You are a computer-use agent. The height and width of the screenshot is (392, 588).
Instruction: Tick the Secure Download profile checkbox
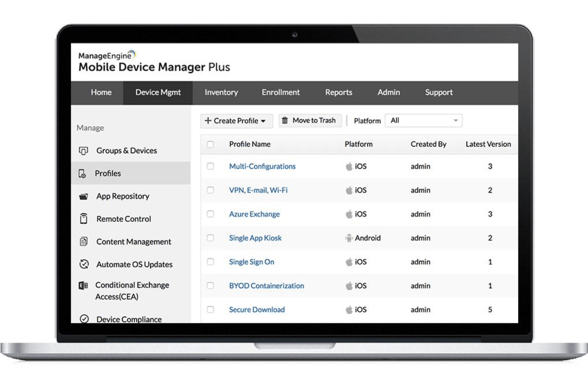(211, 309)
